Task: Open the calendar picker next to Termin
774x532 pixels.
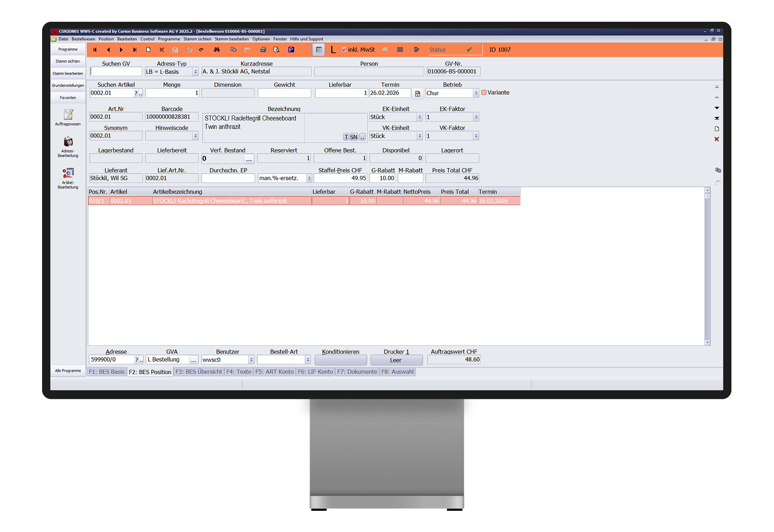Action: pos(417,93)
